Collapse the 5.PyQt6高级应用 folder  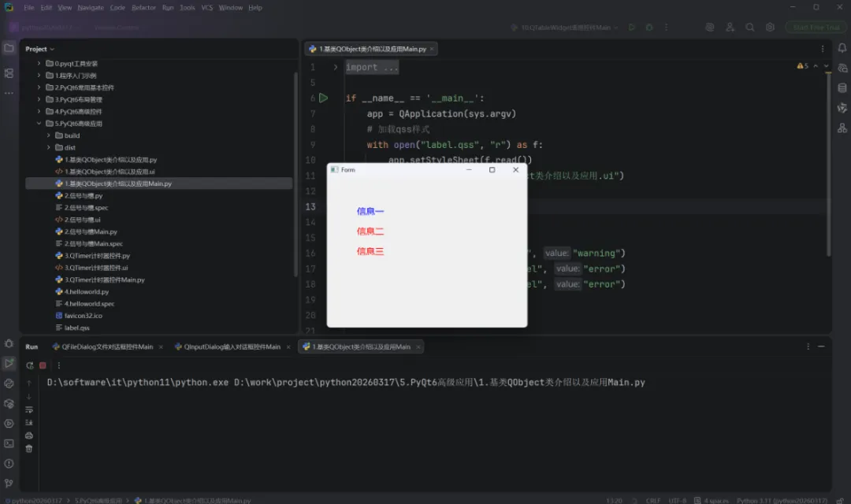pos(39,123)
